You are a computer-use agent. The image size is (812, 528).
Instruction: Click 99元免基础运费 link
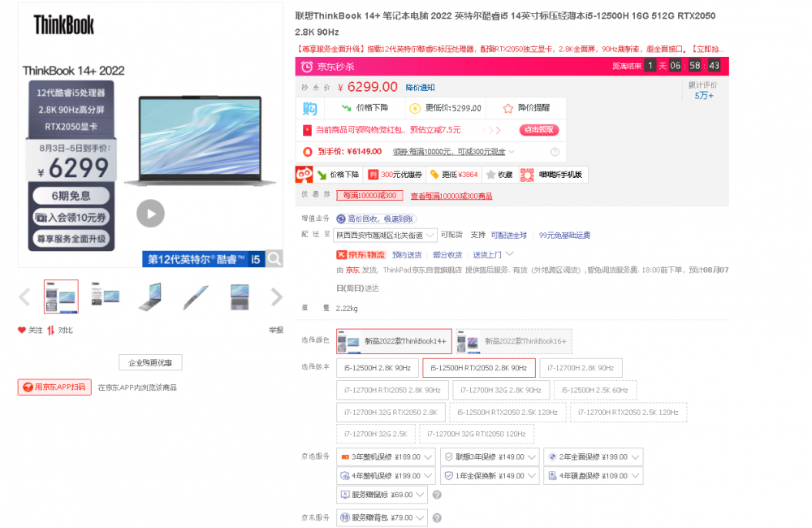pyautogui.click(x=564, y=236)
